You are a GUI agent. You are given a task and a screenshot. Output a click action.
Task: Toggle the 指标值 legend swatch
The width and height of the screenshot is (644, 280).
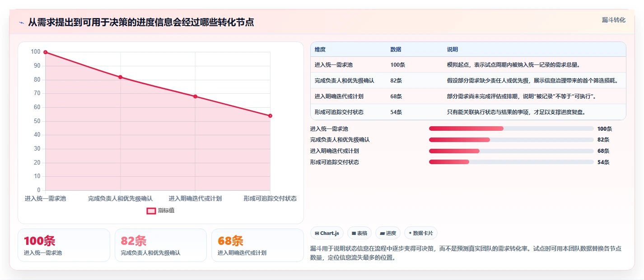(151, 211)
